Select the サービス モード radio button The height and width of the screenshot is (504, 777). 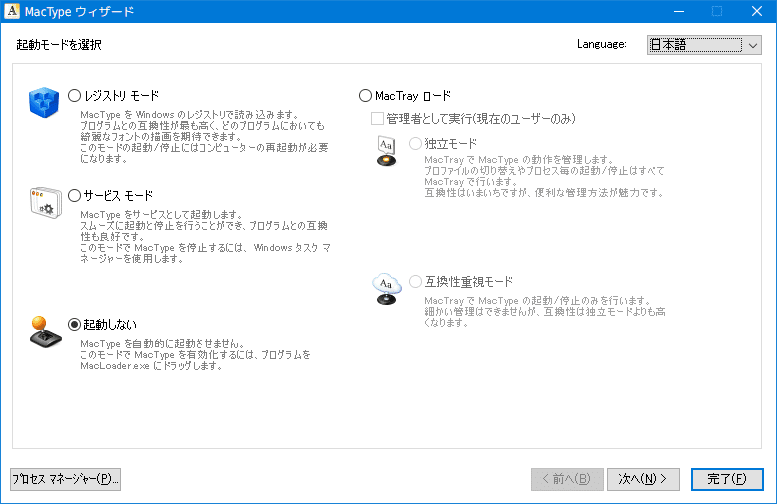[x=74, y=196]
